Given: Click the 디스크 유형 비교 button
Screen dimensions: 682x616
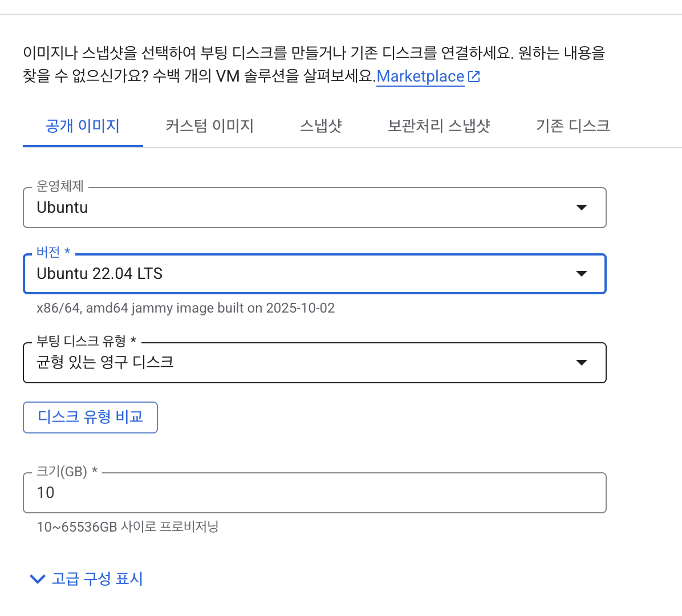Looking at the screenshot, I should click(x=90, y=418).
